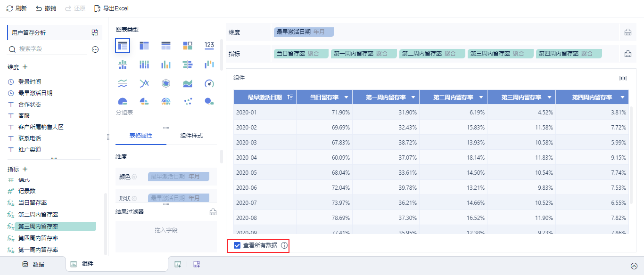Open the 第二周内留存率 column header dropdown

(481, 97)
